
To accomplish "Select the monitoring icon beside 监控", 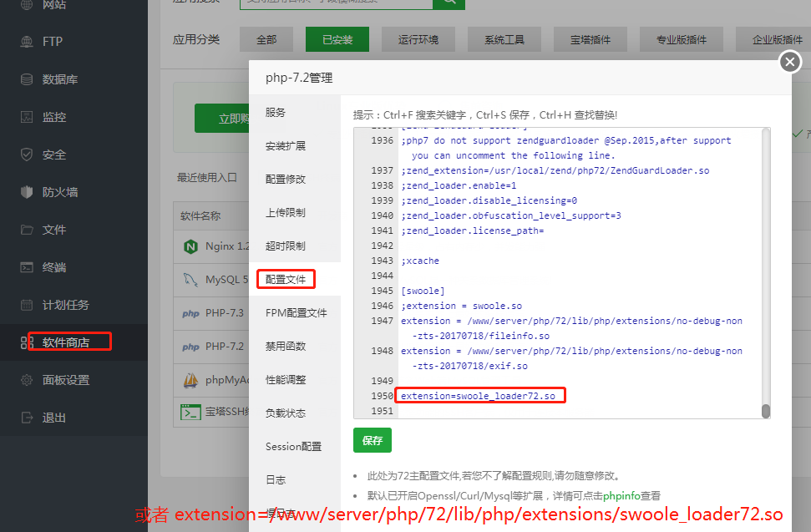I will (27, 117).
